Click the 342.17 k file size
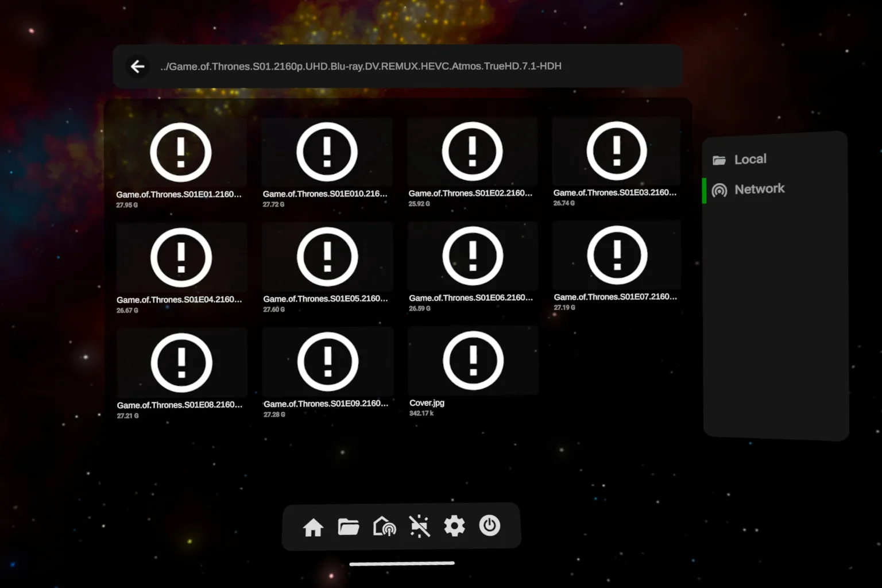Image resolution: width=882 pixels, height=588 pixels. pos(421,413)
